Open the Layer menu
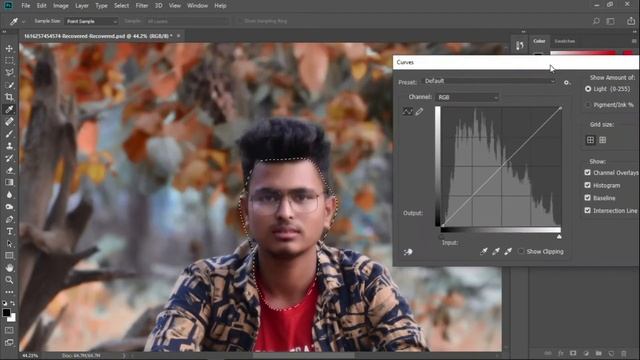This screenshot has width=640, height=360. [x=82, y=6]
